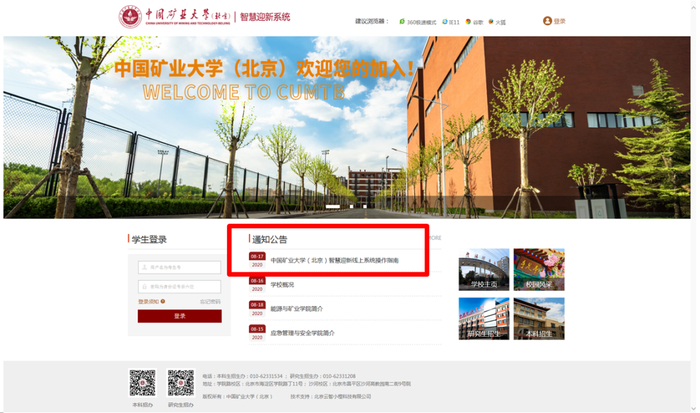Open the 忘记密码 link
Image resolution: width=700 pixels, height=413 pixels.
click(x=210, y=302)
